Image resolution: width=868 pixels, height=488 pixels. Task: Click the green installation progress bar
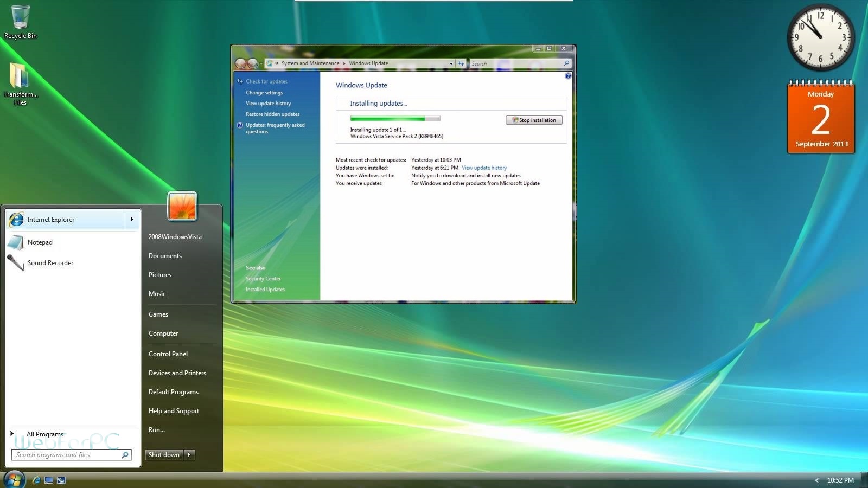[x=395, y=118]
